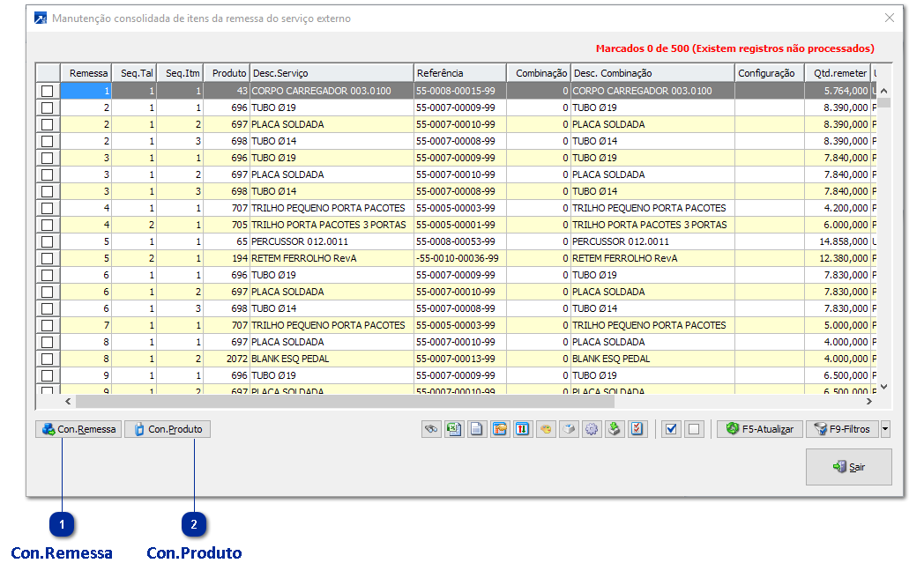Screen dimensions: 924x578
Task: Click the Mark all checked-box icon
Action: 671,429
